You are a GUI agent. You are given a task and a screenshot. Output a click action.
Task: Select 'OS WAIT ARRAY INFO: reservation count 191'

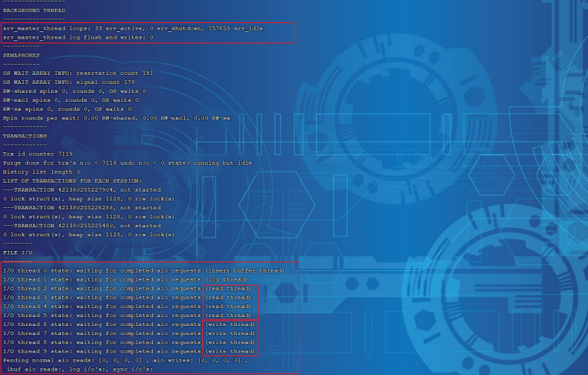78,73
